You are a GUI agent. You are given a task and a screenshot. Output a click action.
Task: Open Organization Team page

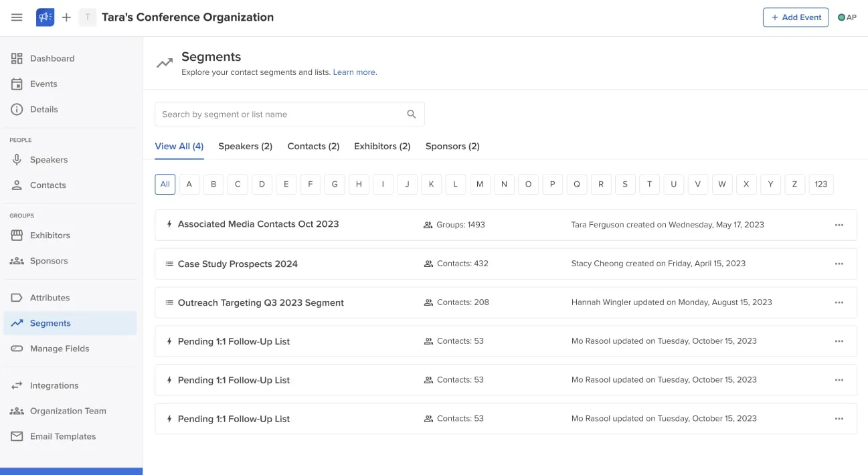tap(70, 411)
